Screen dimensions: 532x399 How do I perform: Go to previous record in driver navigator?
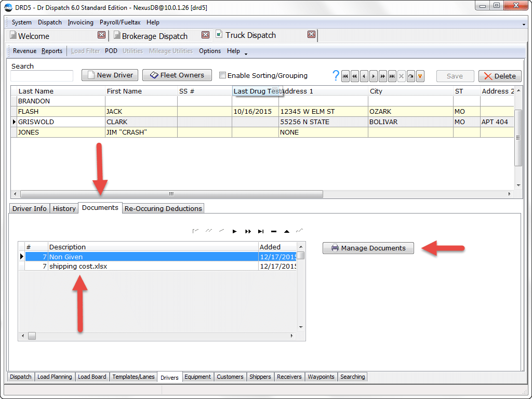(364, 76)
